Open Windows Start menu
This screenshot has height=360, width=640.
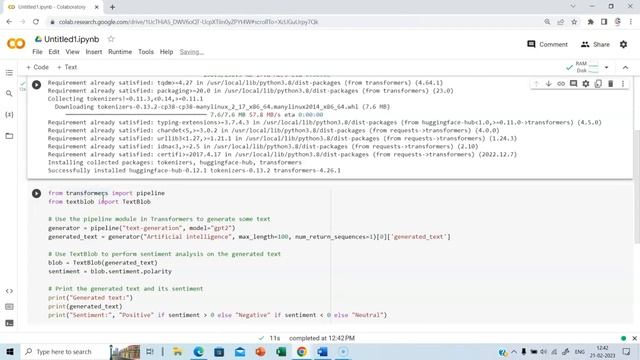point(10,351)
